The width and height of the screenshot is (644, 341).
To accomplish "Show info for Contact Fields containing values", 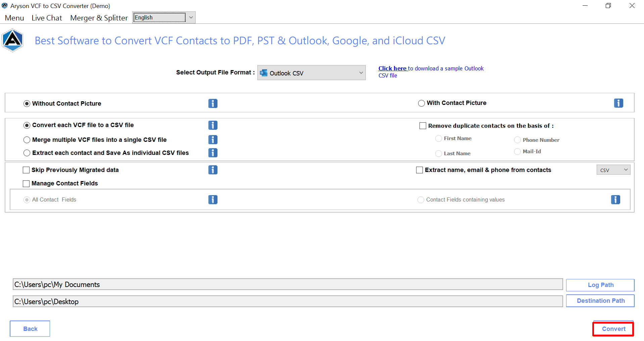I will click(615, 200).
